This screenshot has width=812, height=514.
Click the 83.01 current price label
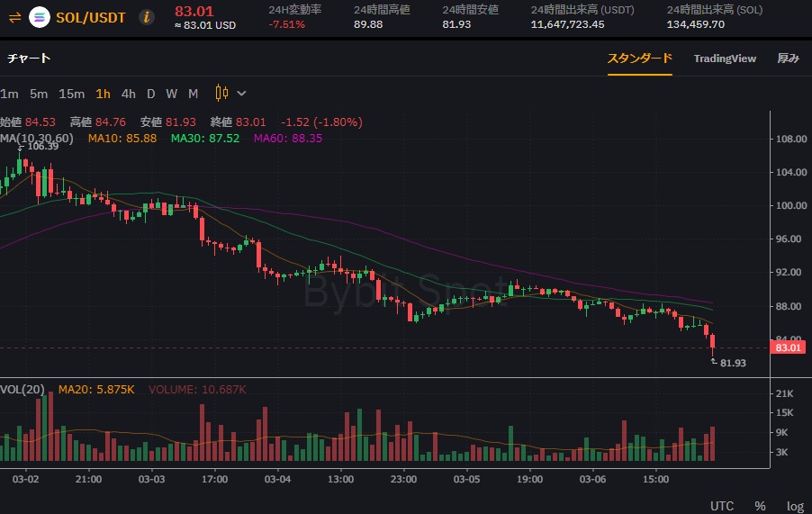click(789, 347)
